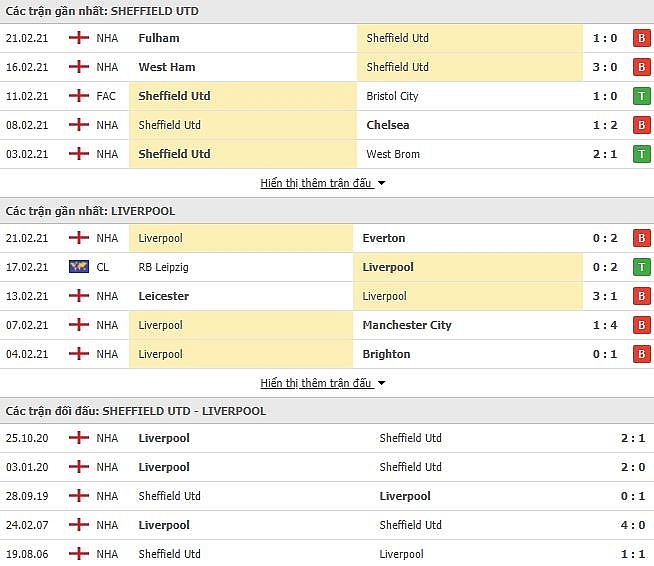Click the red B badge on Manchester City match
654x566 pixels.
coord(641,325)
